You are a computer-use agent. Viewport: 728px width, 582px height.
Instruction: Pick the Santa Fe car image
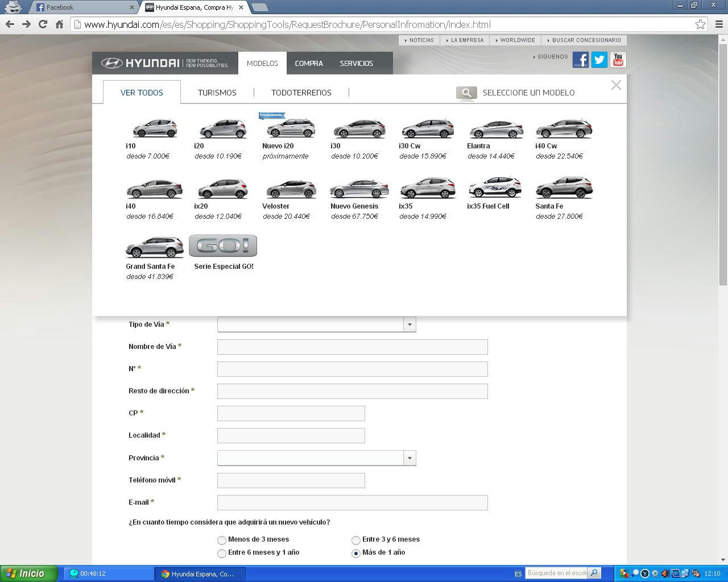564,187
